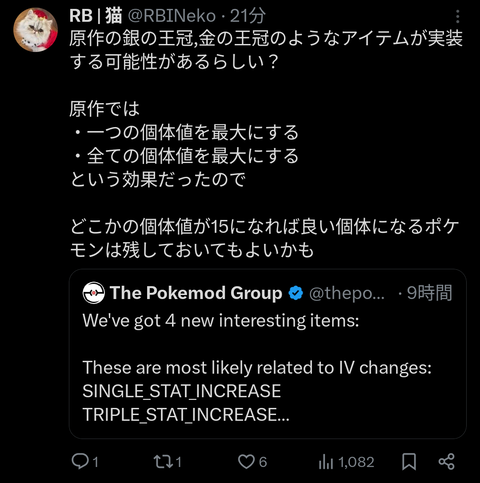Viewport: 480px width, 483px height.
Task: Open the 9時間 timestamp of quoted tweet
Action: [x=430, y=293]
